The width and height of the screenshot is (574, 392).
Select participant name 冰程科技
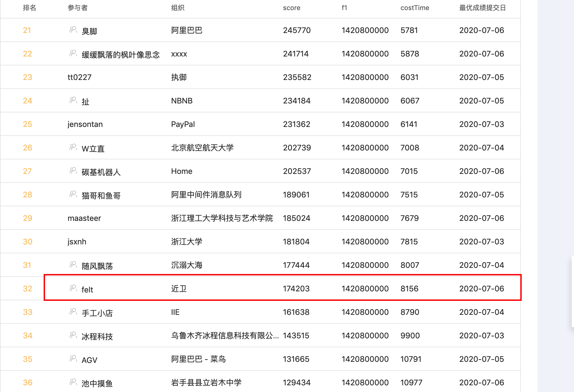point(97,337)
